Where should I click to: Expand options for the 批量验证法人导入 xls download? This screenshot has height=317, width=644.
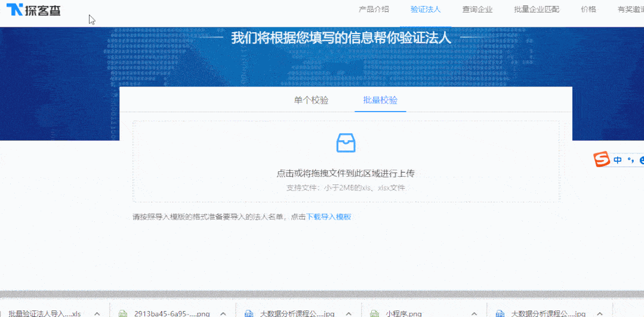pos(97,313)
